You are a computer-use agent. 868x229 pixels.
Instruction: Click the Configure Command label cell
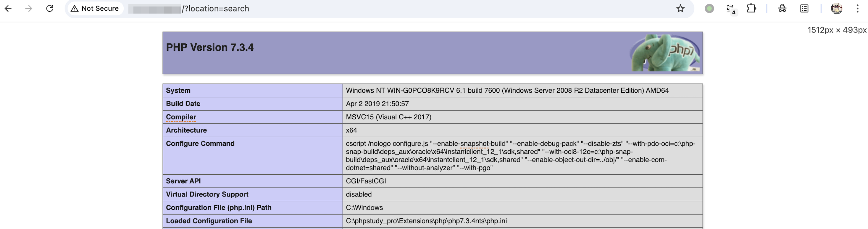pos(200,144)
